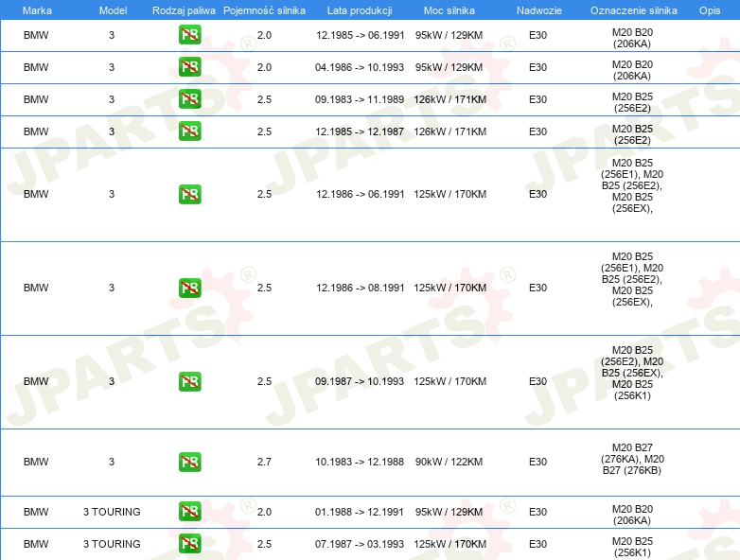Click 125kW / 170KM in the 3 TOURING row
Image resolution: width=740 pixels, height=560 pixels.
tap(449, 544)
